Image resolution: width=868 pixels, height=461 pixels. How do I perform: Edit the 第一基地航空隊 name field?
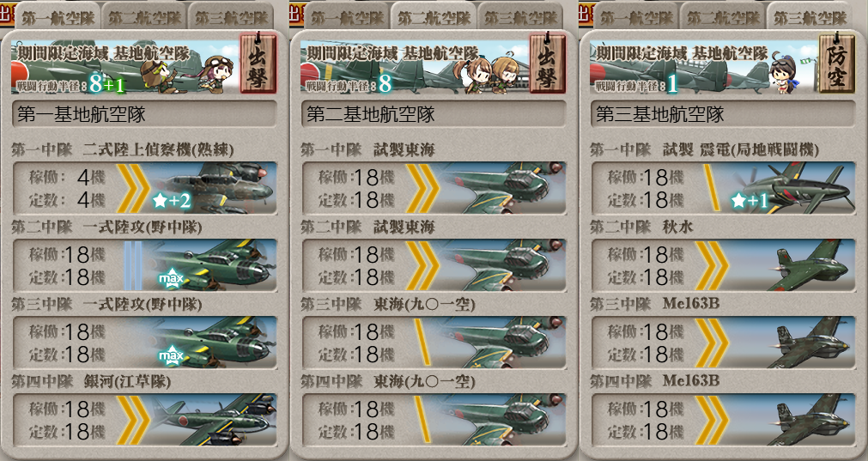pyautogui.click(x=144, y=114)
